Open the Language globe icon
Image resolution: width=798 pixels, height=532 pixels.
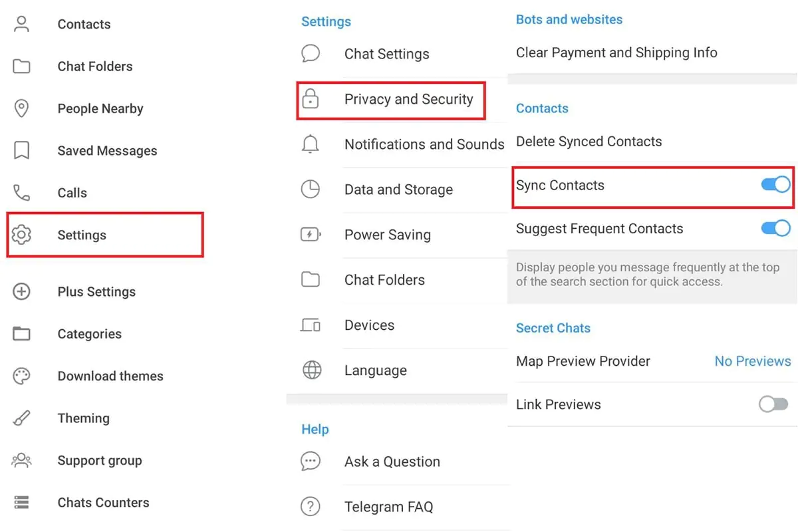click(311, 370)
